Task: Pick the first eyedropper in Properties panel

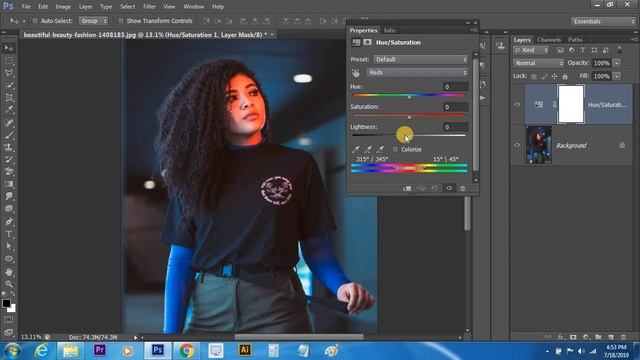Action: (x=356, y=149)
